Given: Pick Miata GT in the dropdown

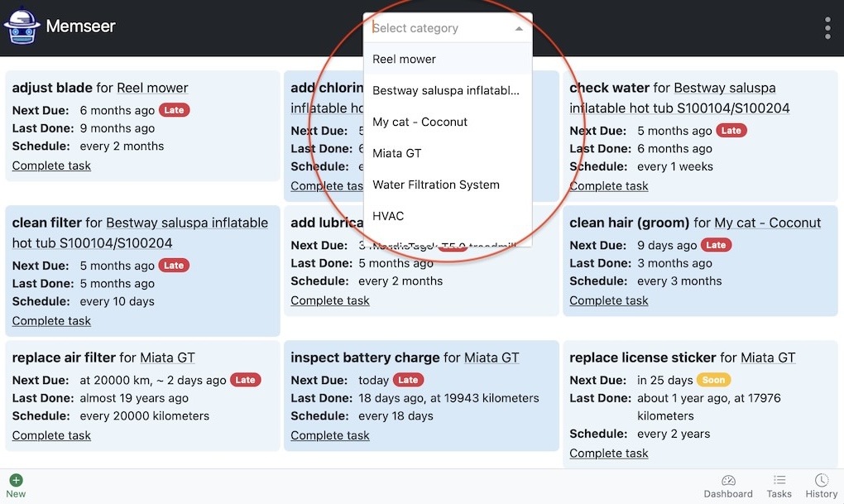Looking at the screenshot, I should click(397, 153).
